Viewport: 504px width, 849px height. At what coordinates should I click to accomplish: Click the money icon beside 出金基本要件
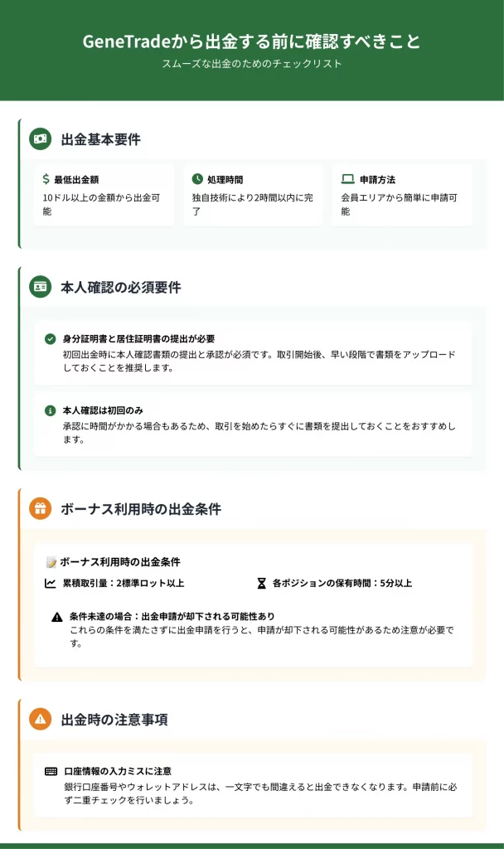coord(40,139)
